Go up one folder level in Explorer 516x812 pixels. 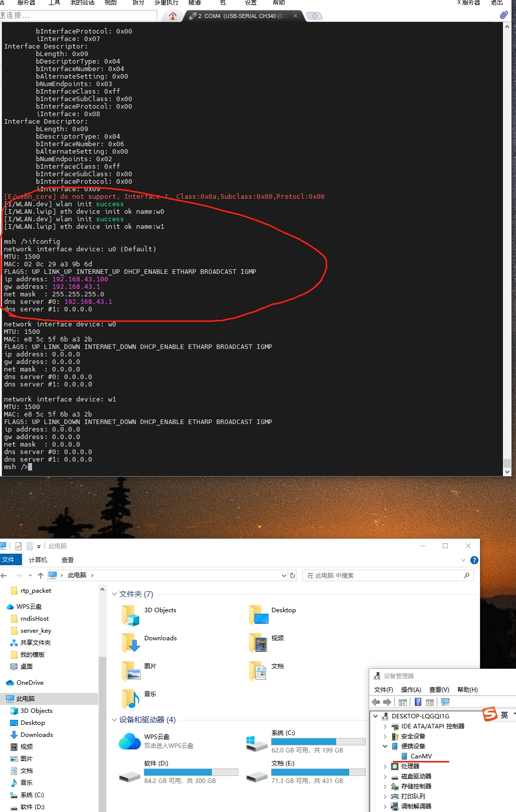pos(41,576)
